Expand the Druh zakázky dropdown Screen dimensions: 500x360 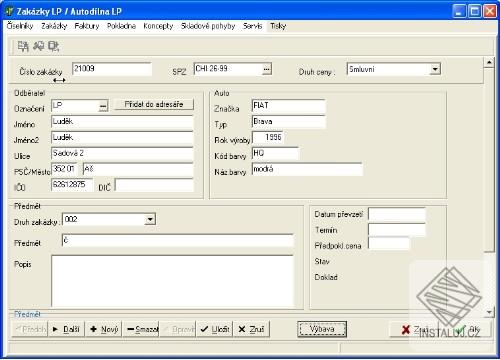(x=150, y=219)
